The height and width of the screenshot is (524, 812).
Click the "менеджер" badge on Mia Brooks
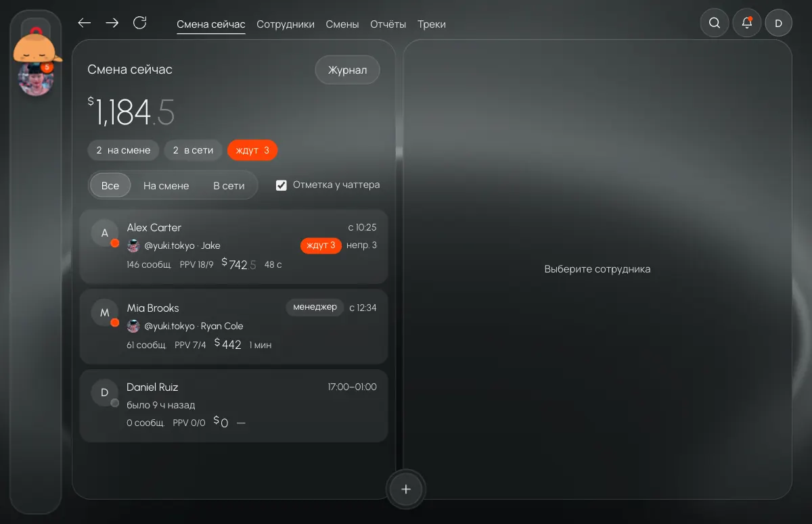click(315, 307)
